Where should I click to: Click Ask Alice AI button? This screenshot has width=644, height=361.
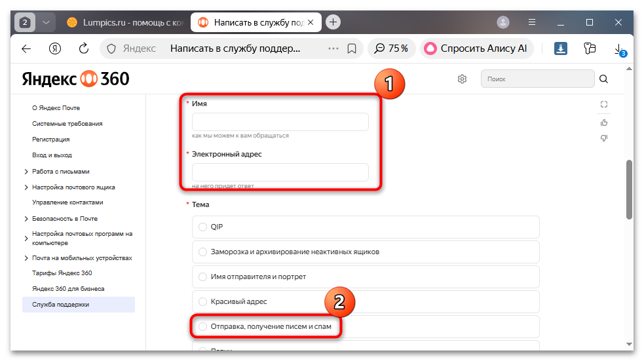click(x=476, y=48)
